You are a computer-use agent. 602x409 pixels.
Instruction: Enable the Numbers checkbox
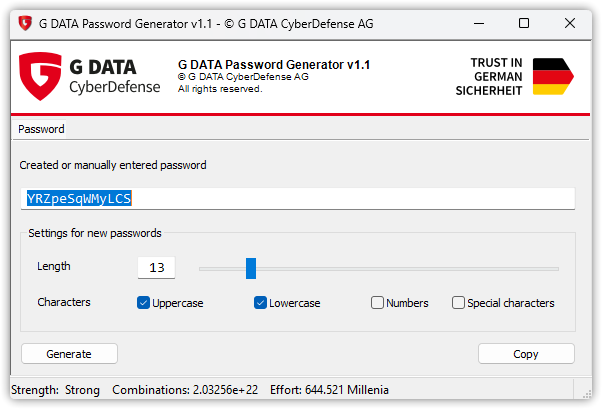(377, 303)
